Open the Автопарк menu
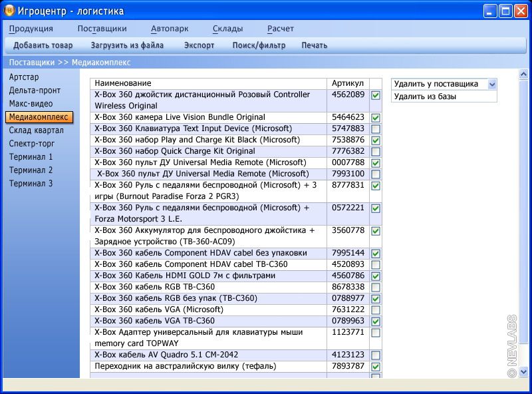This screenshot has width=532, height=394. coord(170,29)
